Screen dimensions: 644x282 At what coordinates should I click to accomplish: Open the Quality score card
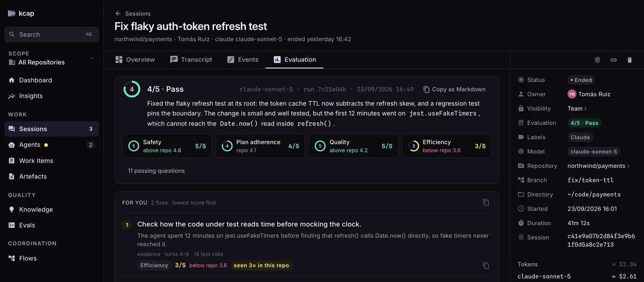(x=353, y=146)
